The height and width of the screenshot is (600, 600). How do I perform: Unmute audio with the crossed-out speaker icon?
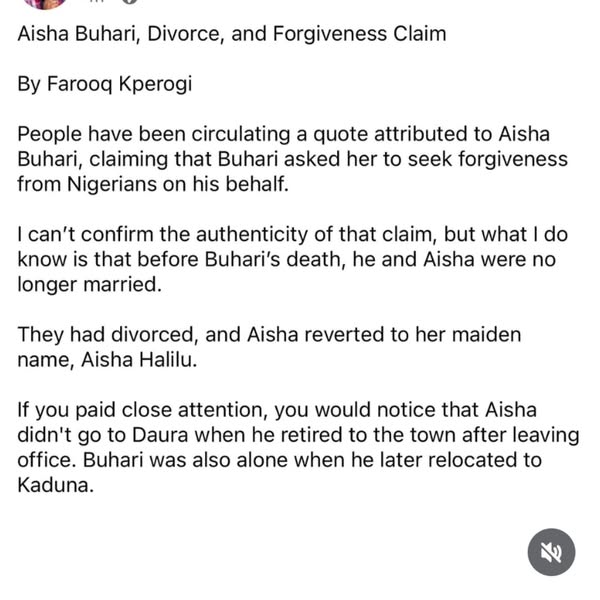tap(551, 552)
